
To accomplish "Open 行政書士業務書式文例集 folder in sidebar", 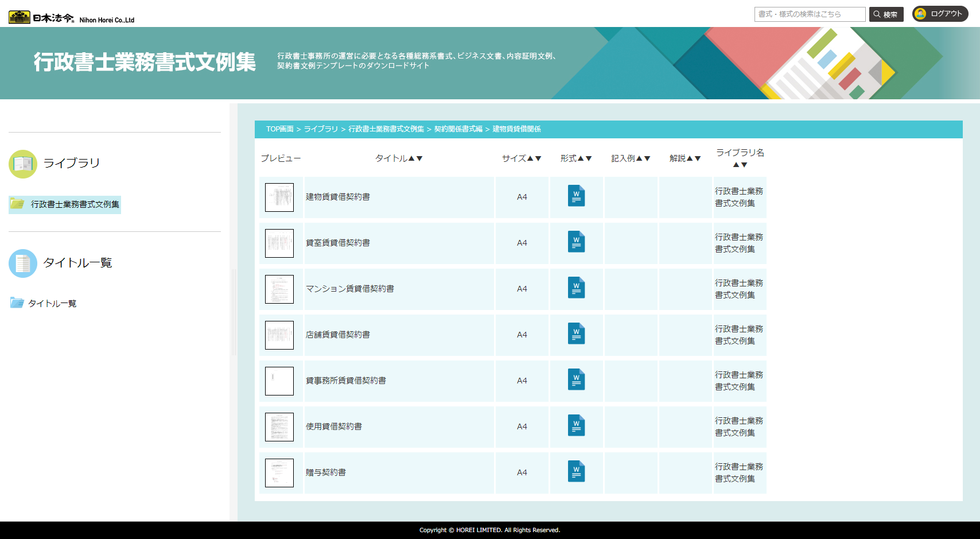I will click(x=75, y=204).
